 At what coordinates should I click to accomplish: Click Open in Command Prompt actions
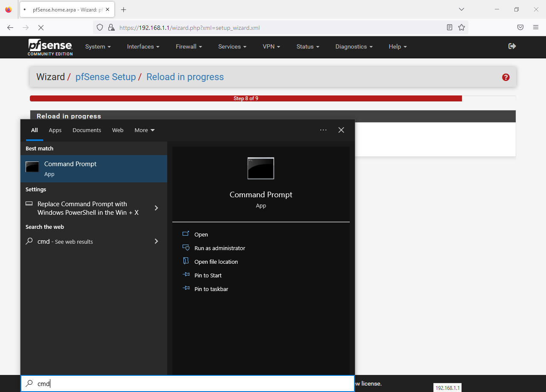point(201,235)
